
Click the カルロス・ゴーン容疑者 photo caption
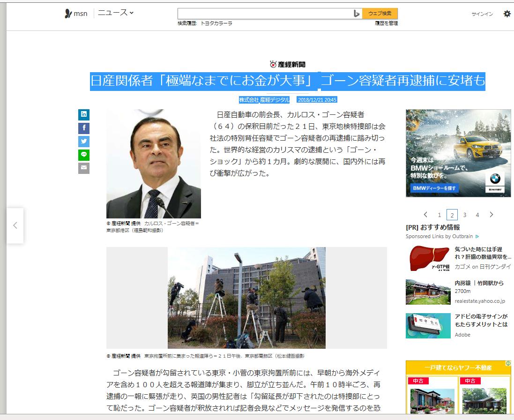[153, 227]
